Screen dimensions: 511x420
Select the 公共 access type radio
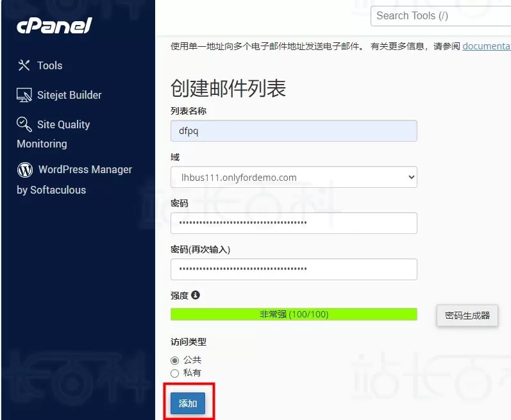[174, 360]
